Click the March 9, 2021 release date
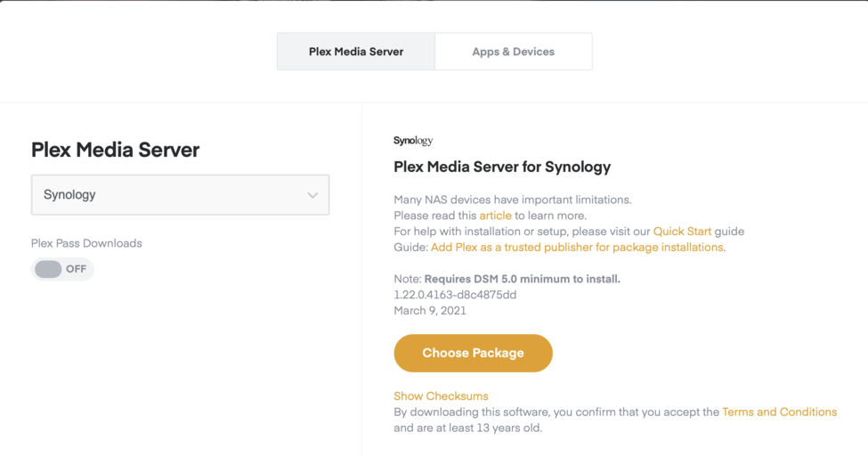The image size is (868, 457). (430, 311)
